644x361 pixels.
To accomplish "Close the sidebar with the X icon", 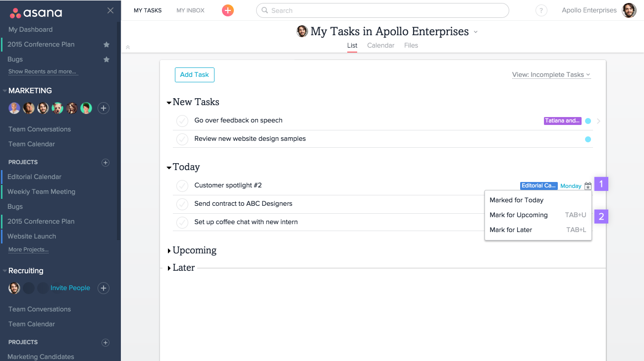I will pyautogui.click(x=110, y=10).
